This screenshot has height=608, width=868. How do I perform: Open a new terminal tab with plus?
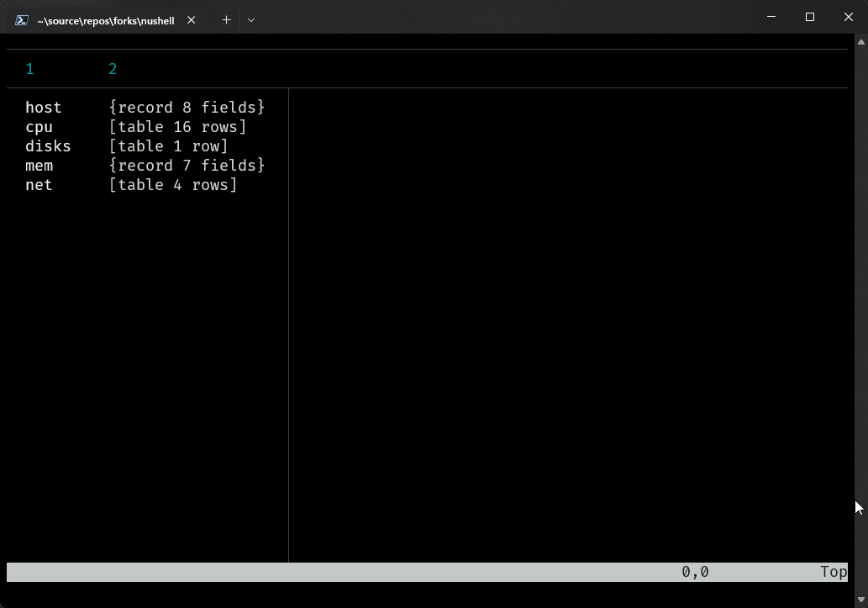pos(226,20)
